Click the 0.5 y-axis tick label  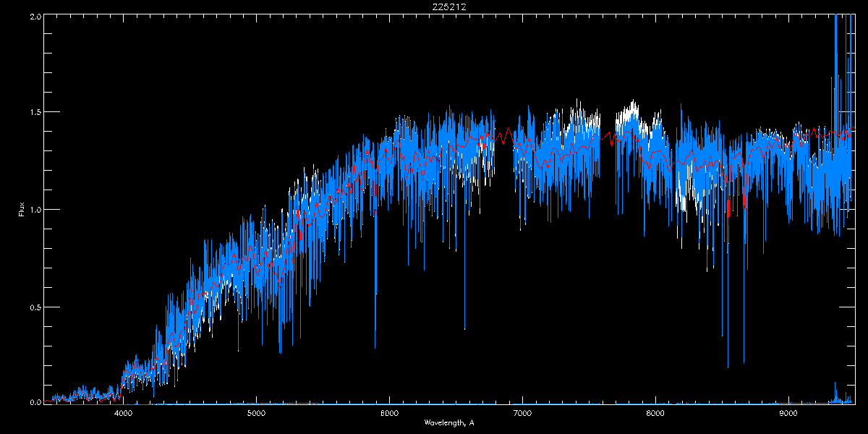[x=33, y=307]
